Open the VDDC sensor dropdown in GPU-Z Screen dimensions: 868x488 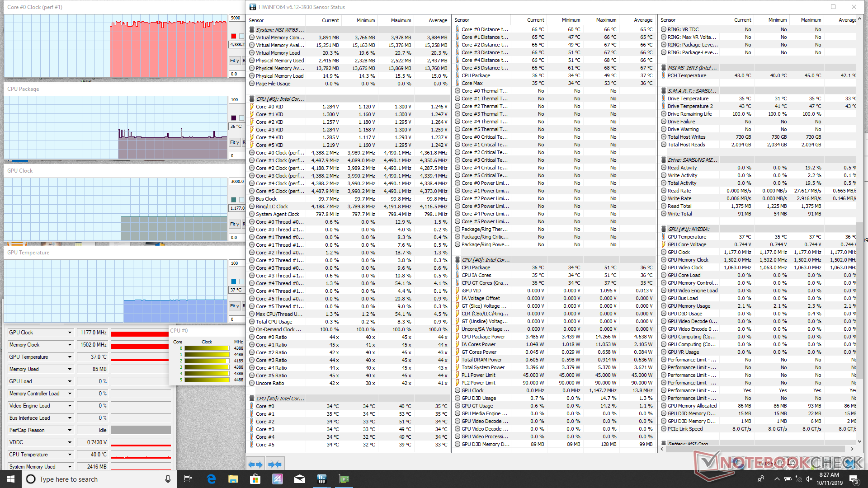pos(70,442)
